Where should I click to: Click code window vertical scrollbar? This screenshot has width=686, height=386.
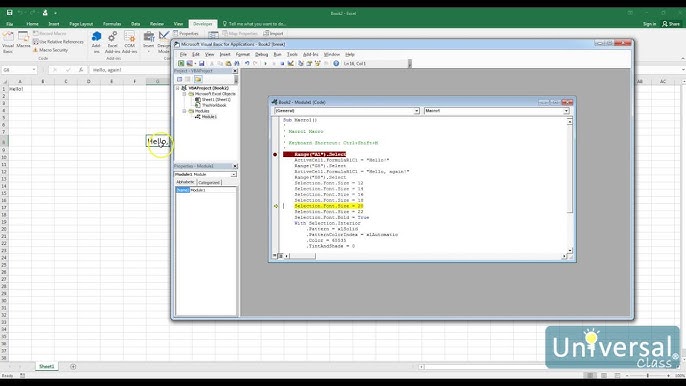(570, 186)
